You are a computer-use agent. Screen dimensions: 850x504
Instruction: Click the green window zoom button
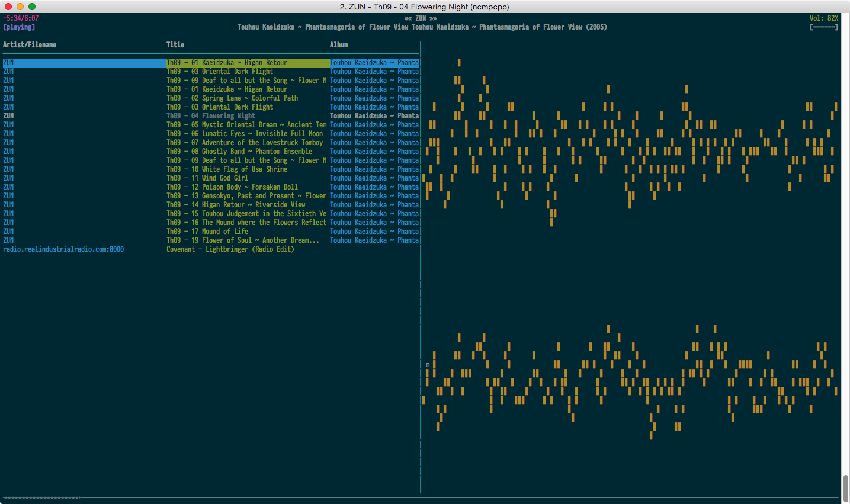32,7
